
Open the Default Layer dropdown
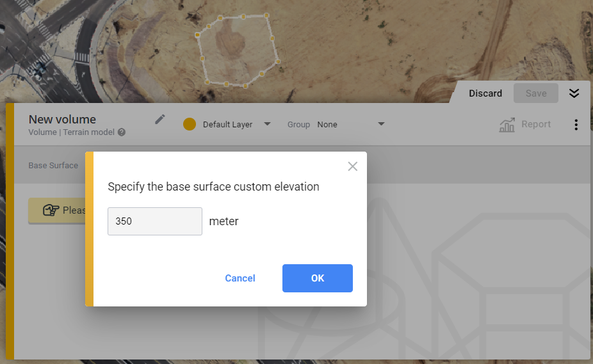point(236,124)
